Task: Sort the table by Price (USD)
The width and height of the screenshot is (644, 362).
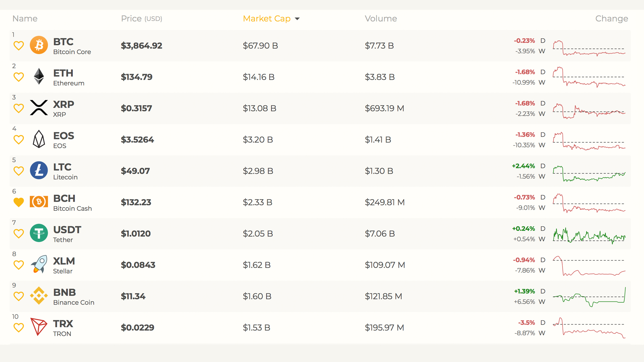Action: point(141,19)
